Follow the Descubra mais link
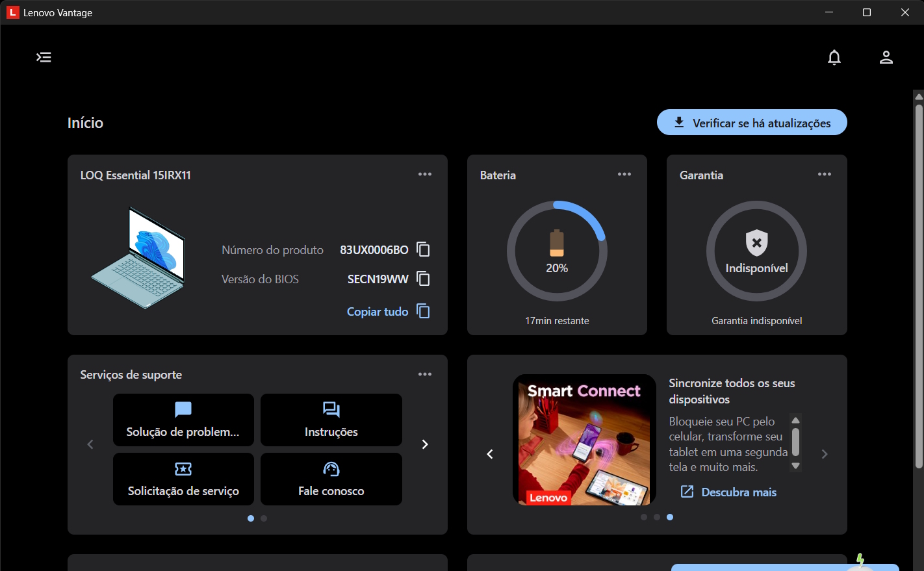Viewport: 924px width, 571px height. [728, 492]
